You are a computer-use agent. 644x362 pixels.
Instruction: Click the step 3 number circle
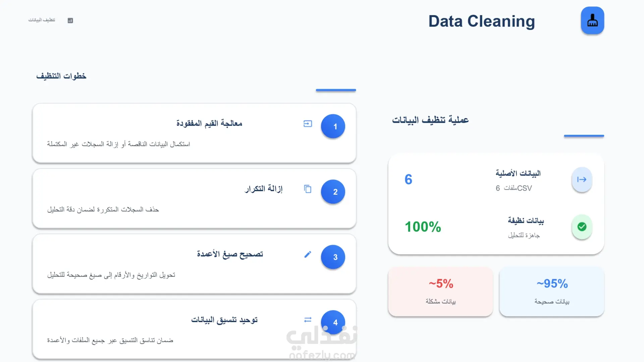[333, 257]
